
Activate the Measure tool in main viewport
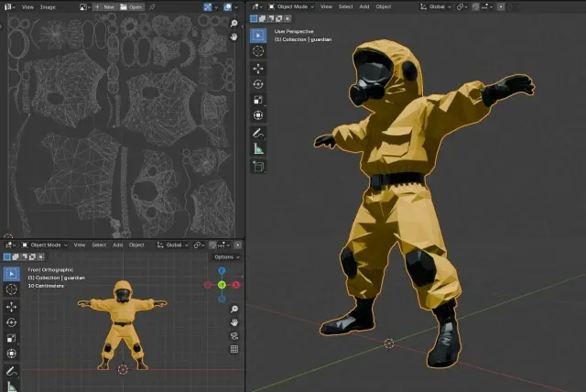(258, 148)
